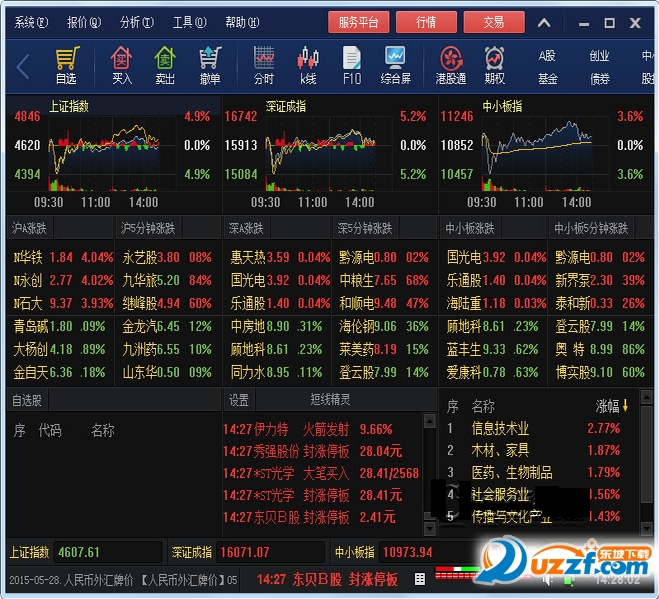This screenshot has width=659, height=599.
Task: Click the 代码 column header in 自选股
Action: (50, 430)
